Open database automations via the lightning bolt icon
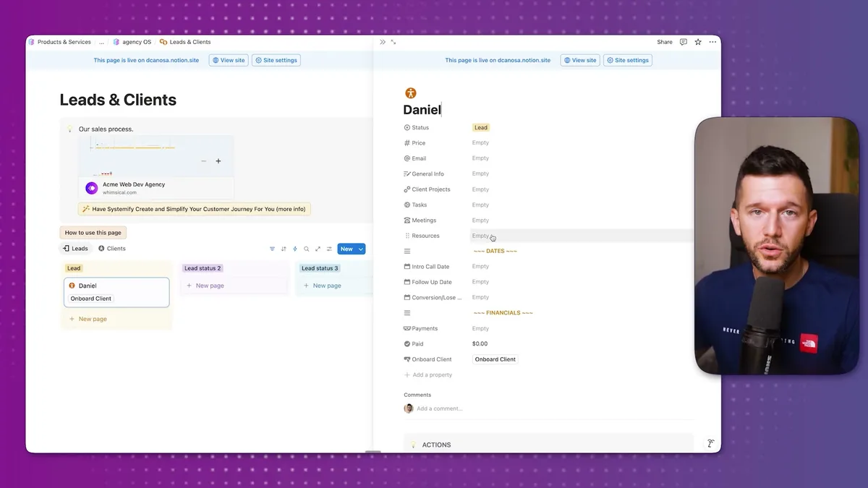This screenshot has width=868, height=488. click(x=294, y=249)
